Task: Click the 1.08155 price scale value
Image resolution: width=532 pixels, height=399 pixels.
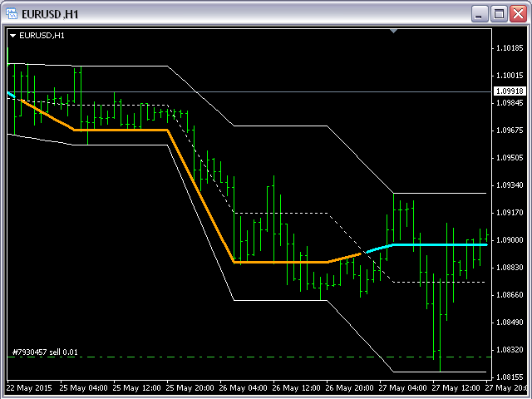Action: [510, 377]
